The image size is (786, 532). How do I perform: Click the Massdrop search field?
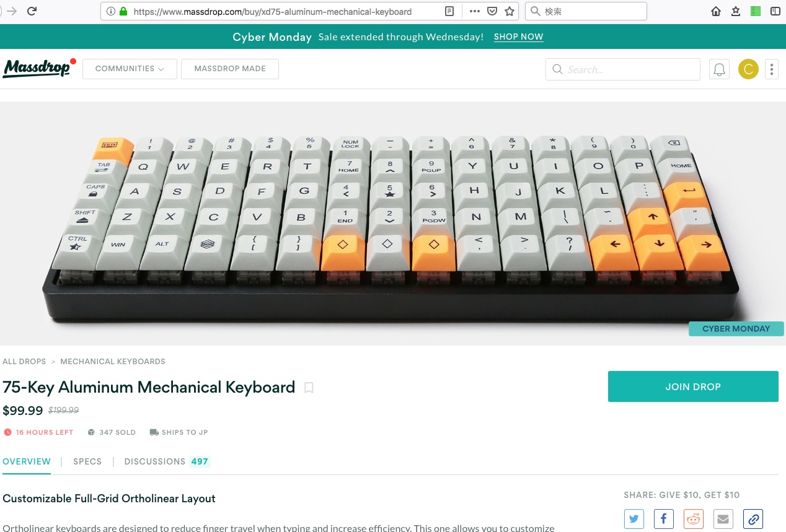pyautogui.click(x=623, y=69)
